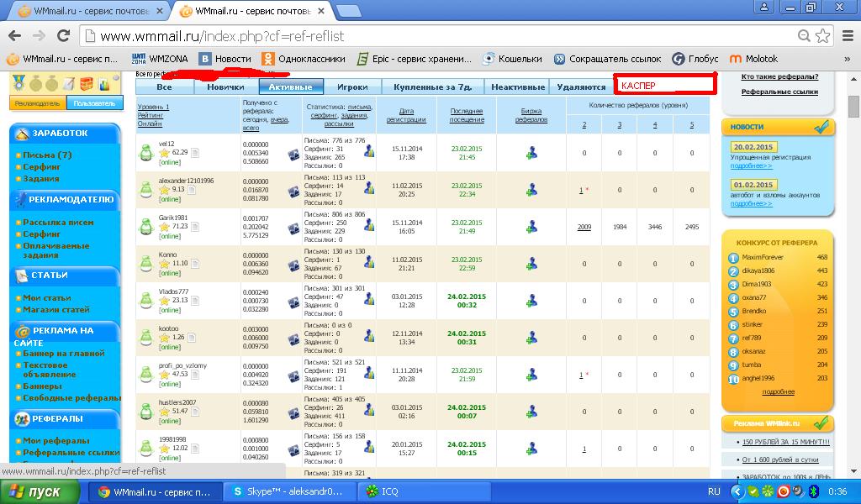Expand the hidden system tray icons
Image resolution: width=861 pixels, height=504 pixels.
pos(737,491)
